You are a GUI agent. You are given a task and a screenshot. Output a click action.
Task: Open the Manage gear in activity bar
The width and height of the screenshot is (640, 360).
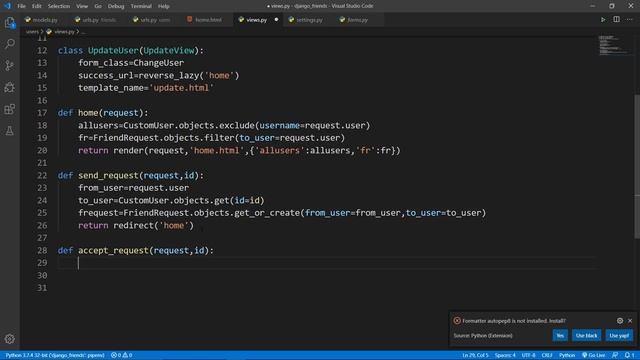point(10,339)
